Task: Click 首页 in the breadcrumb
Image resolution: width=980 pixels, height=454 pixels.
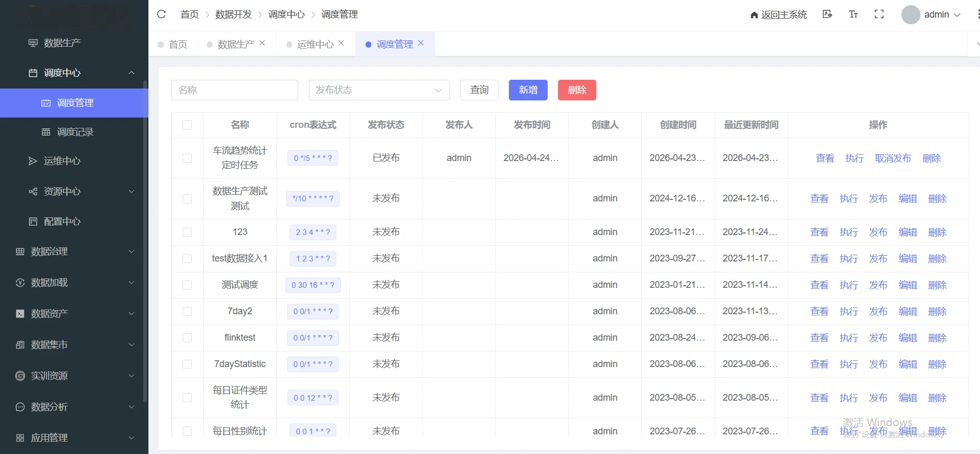Action: 189,14
